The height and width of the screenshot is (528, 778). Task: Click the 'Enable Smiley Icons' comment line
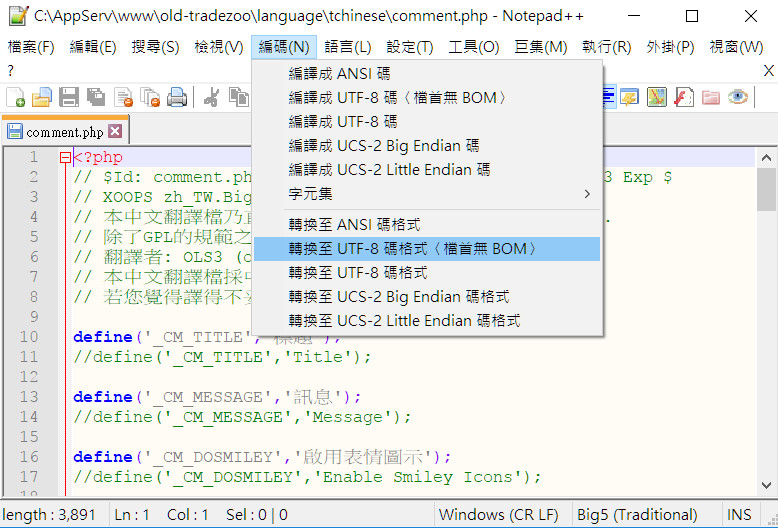(307, 477)
